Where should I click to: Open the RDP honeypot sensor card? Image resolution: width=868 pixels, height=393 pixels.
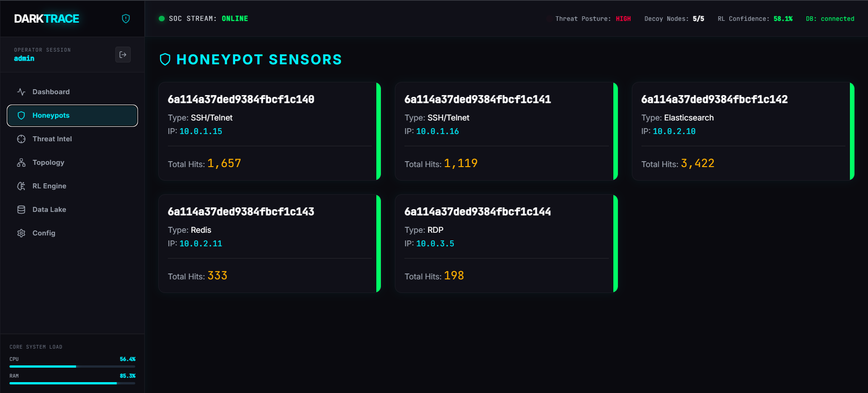506,244
